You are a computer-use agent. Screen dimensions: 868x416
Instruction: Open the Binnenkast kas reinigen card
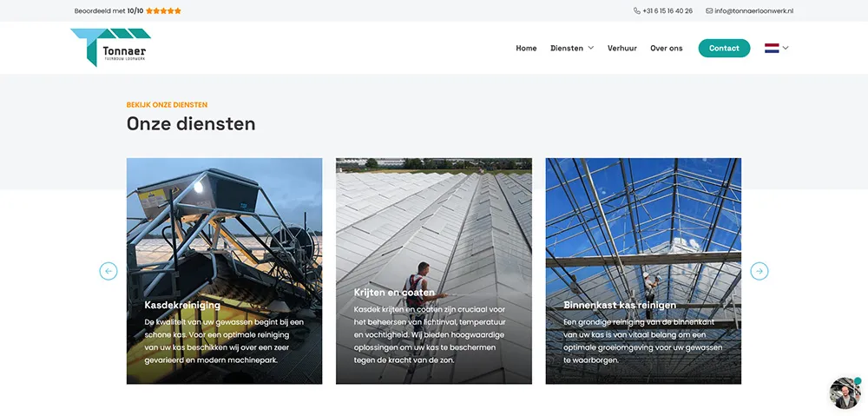coord(643,271)
